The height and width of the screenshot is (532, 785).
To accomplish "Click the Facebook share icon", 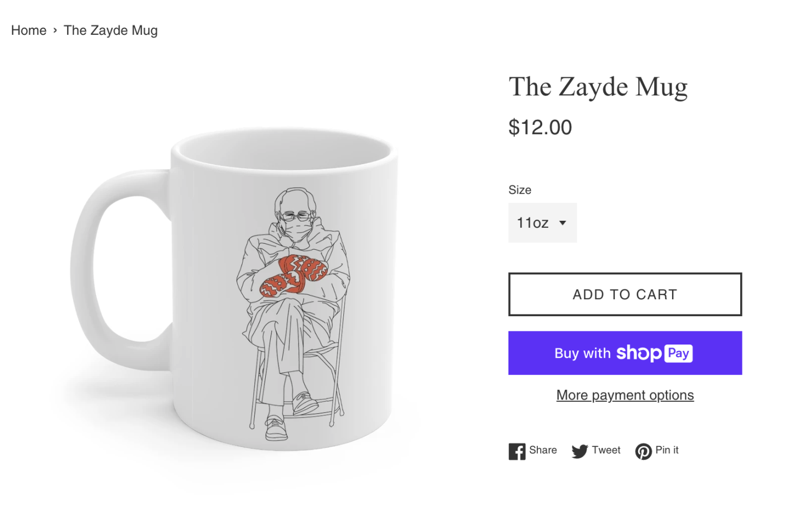I will [x=517, y=451].
